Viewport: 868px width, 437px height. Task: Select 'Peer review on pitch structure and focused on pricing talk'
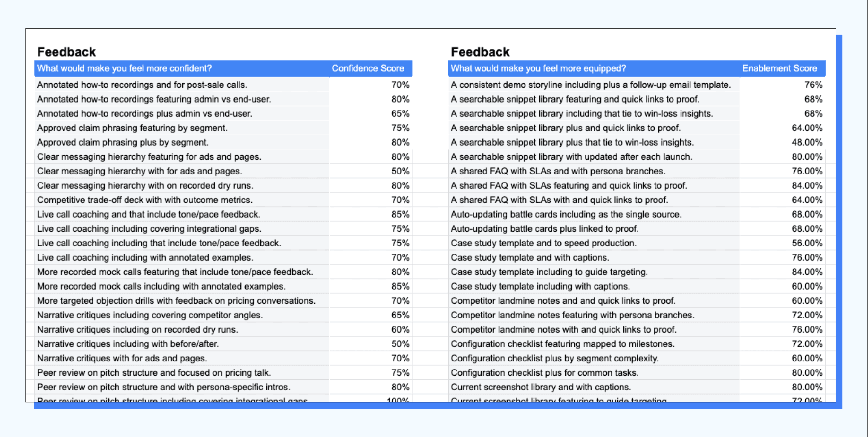pos(154,373)
